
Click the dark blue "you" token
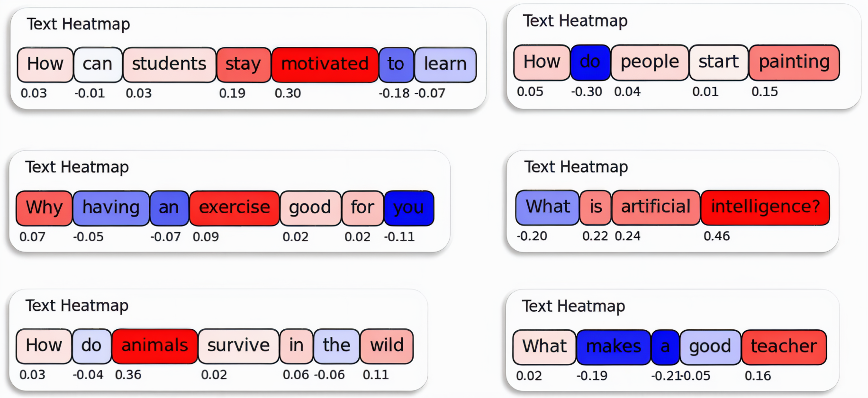(x=408, y=208)
